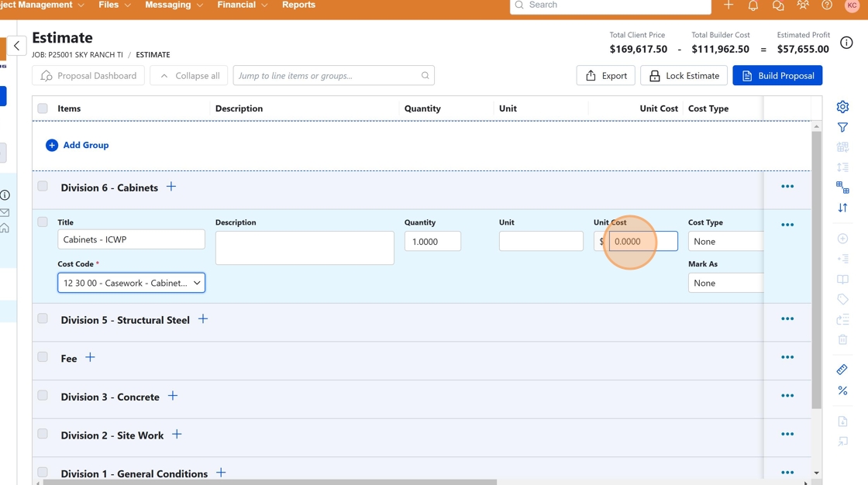Open more options for Division 3 - Concrete
The image size is (868, 485).
click(787, 396)
